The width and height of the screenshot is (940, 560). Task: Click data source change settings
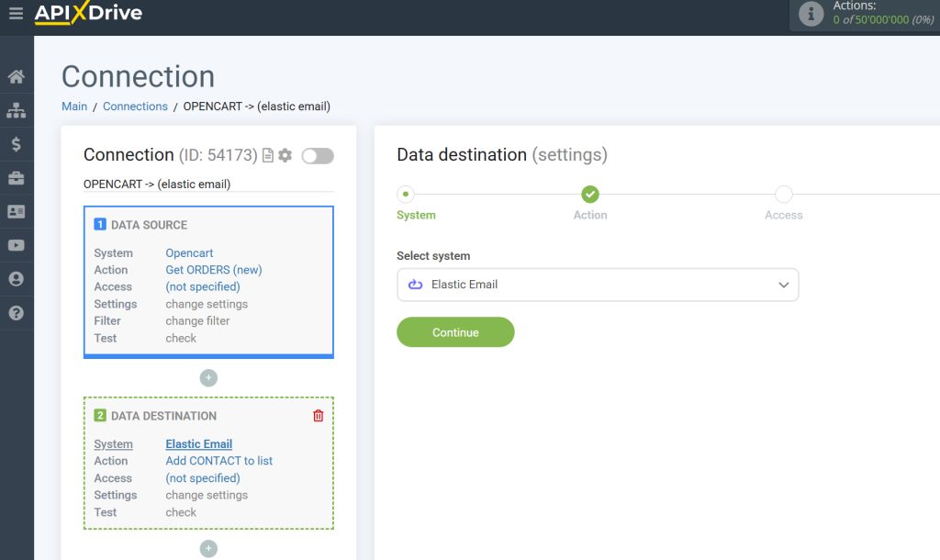(207, 304)
